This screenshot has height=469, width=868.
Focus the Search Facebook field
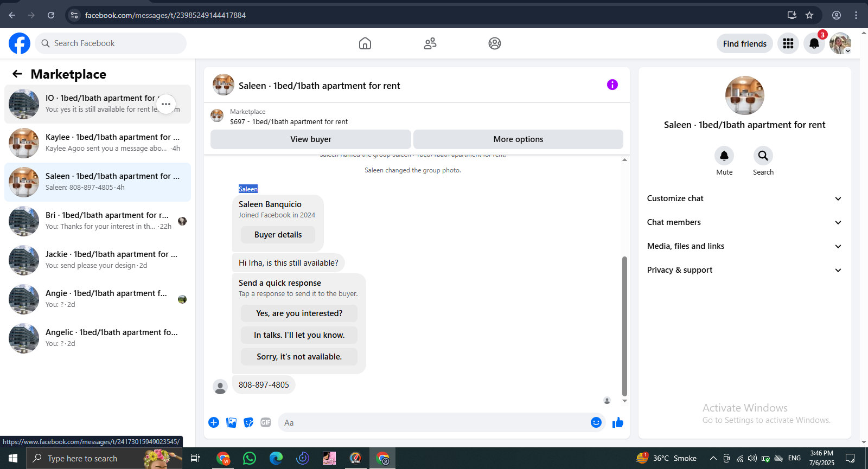pos(111,43)
